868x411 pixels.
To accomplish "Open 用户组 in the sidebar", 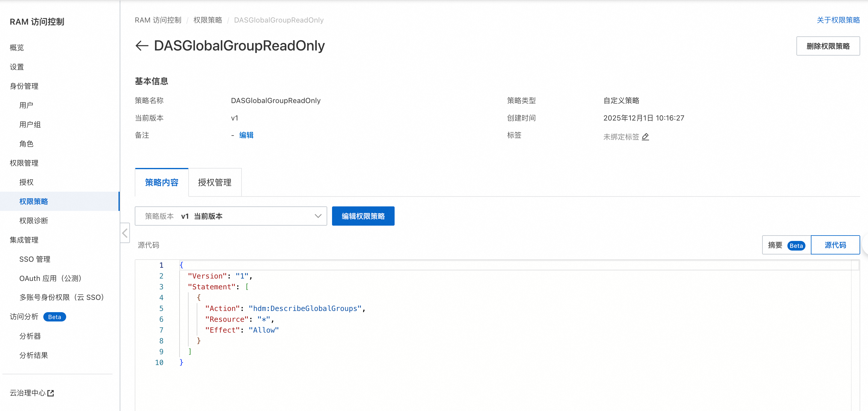I will tap(30, 125).
